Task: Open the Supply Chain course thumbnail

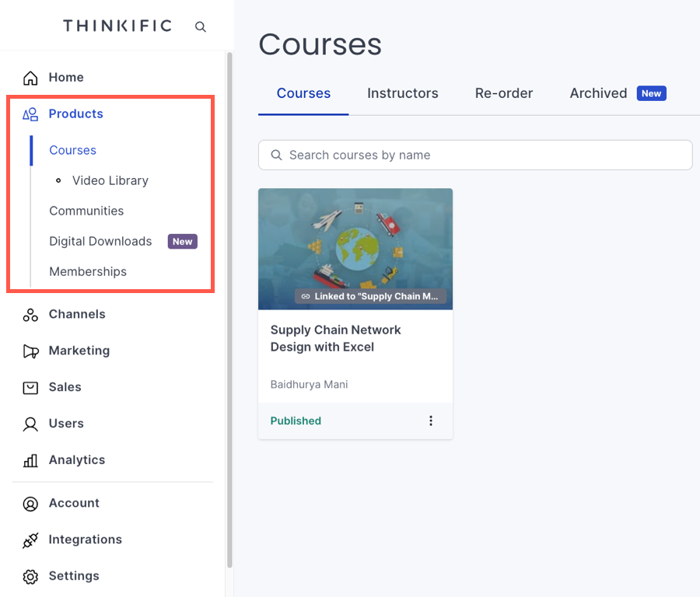Action: tap(355, 249)
